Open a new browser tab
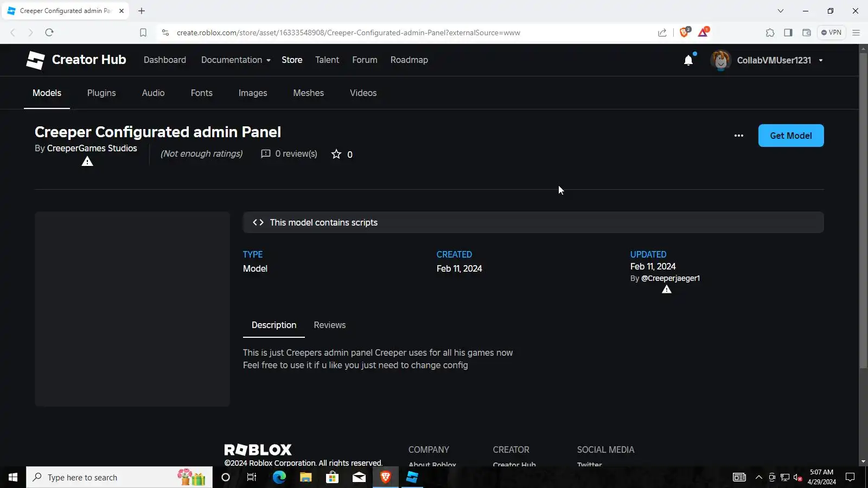Viewport: 868px width, 488px height. (142, 11)
